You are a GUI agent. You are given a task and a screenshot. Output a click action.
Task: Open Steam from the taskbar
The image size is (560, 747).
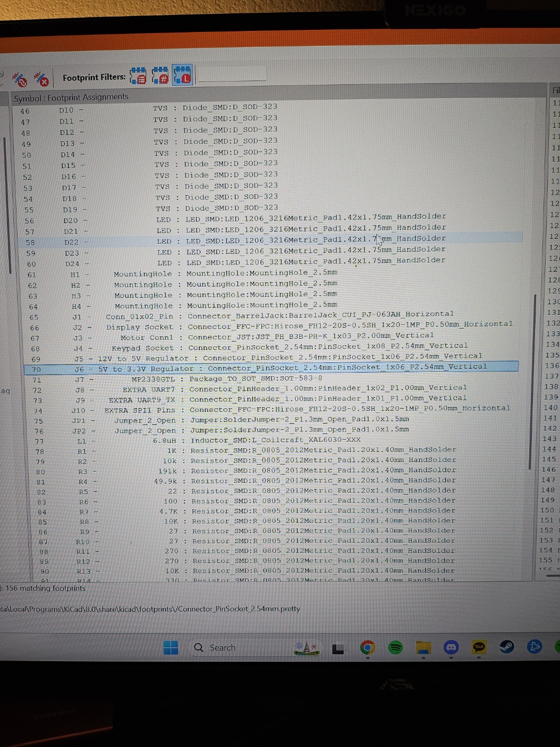tap(507, 647)
